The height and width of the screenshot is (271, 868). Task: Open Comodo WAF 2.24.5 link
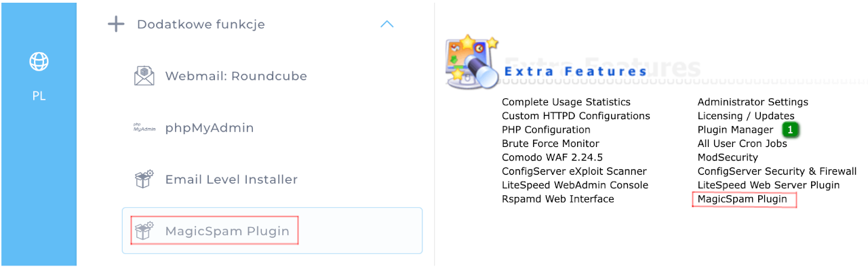tap(552, 157)
